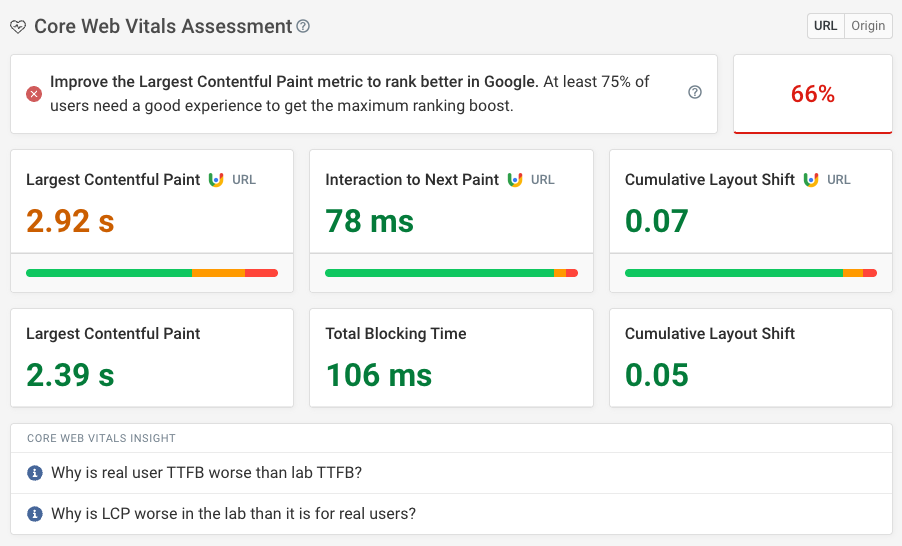Viewport: 902px width, 546px height.
Task: Click the 78 ms Interaction to Next Paint value
Action: [x=369, y=221]
